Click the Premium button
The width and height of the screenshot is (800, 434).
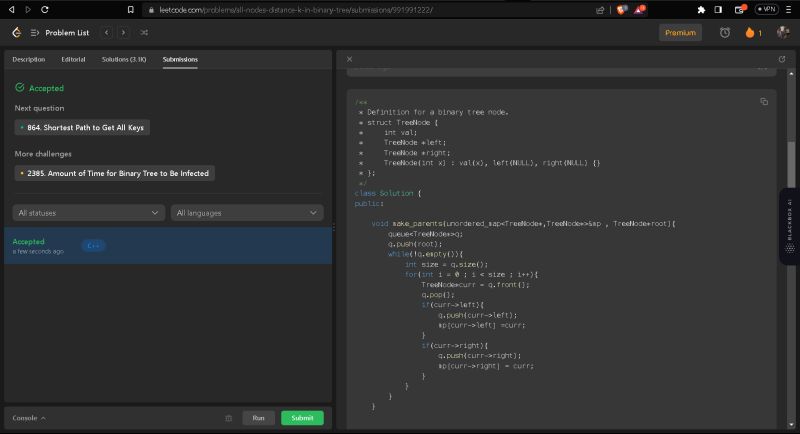pyautogui.click(x=680, y=33)
